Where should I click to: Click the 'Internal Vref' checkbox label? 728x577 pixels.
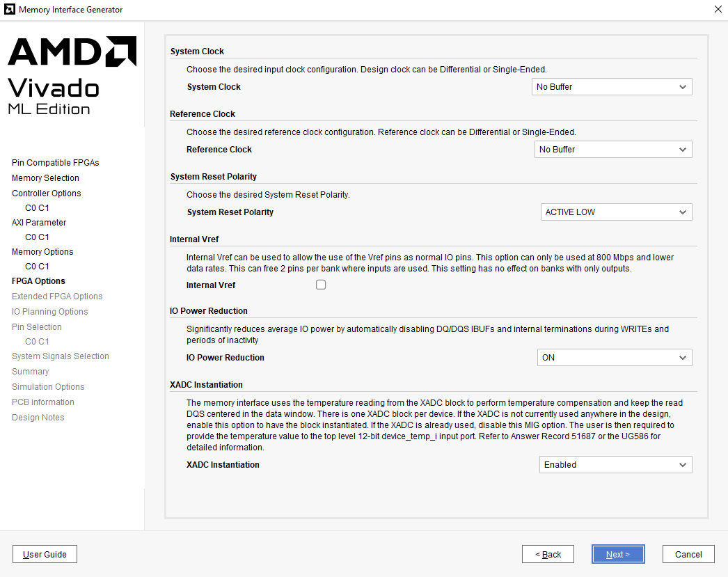(211, 285)
